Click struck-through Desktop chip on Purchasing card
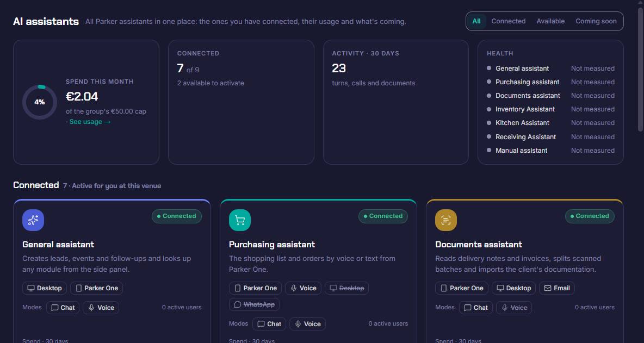The height and width of the screenshot is (343, 644). click(346, 288)
